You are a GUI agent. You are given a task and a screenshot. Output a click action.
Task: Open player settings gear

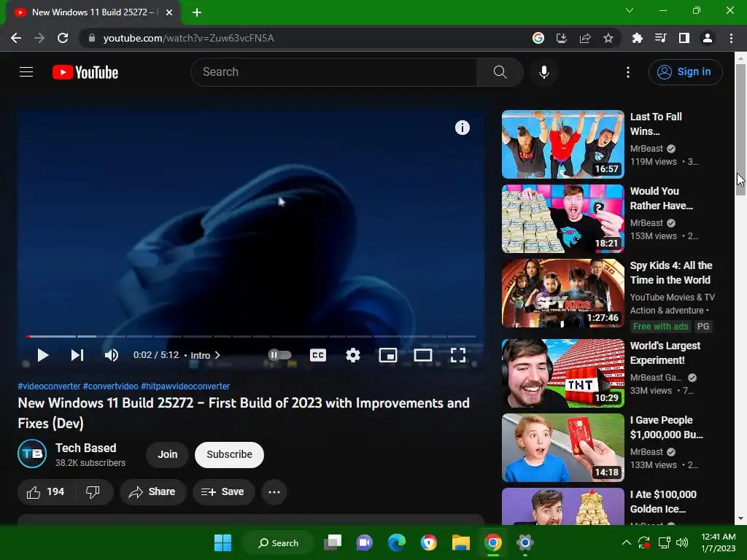click(353, 355)
